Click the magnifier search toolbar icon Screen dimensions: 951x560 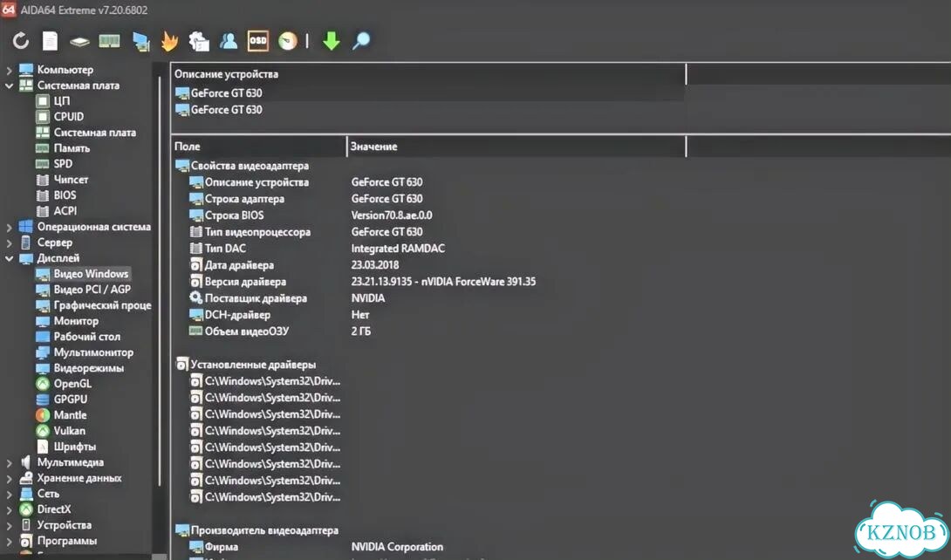(x=361, y=41)
